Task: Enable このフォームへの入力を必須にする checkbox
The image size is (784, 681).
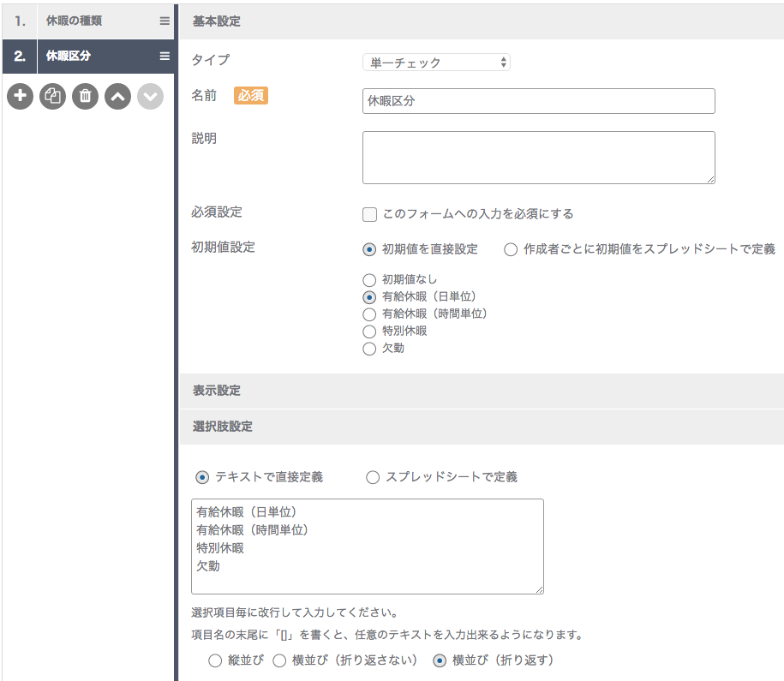Action: 369,214
